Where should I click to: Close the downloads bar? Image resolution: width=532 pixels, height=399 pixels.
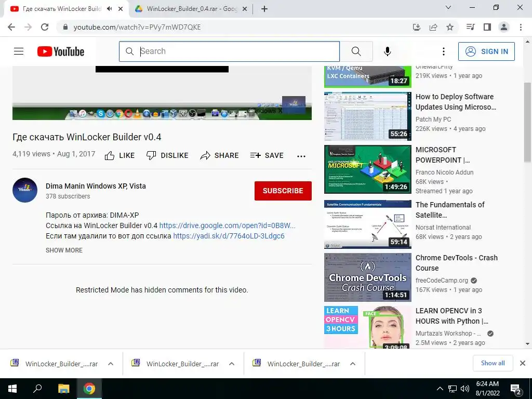523,363
